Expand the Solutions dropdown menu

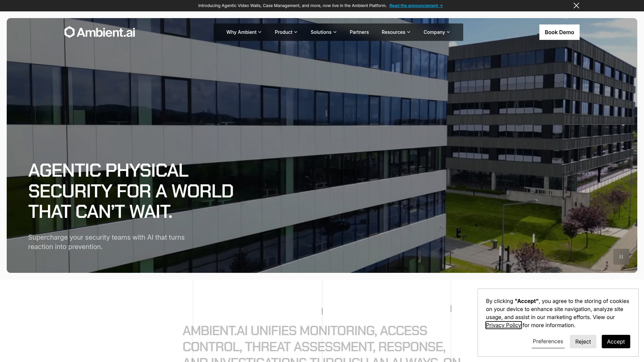[x=323, y=32]
